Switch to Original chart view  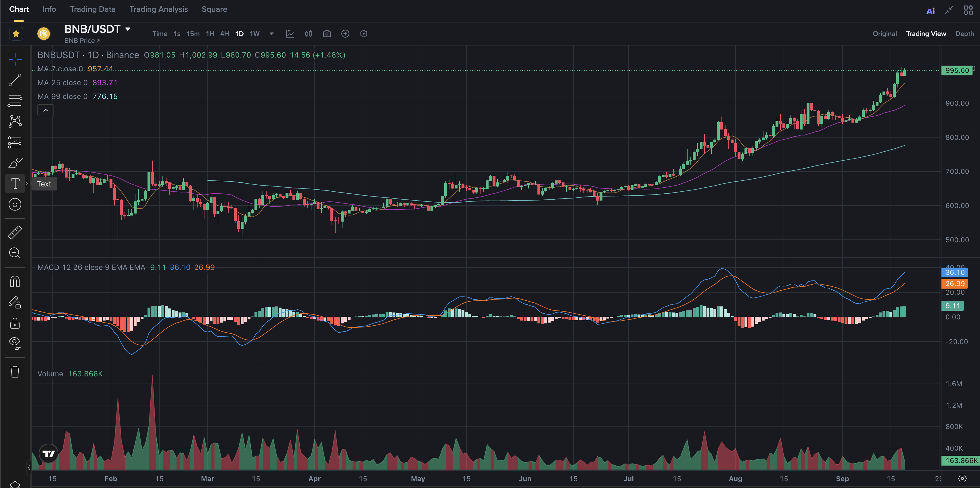(885, 34)
